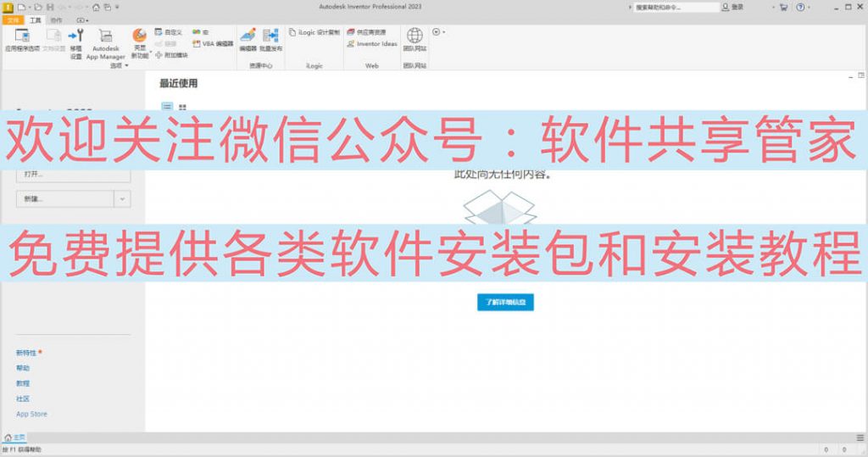
Task: Open the Content Center Editor (编辑器)
Action: (248, 40)
